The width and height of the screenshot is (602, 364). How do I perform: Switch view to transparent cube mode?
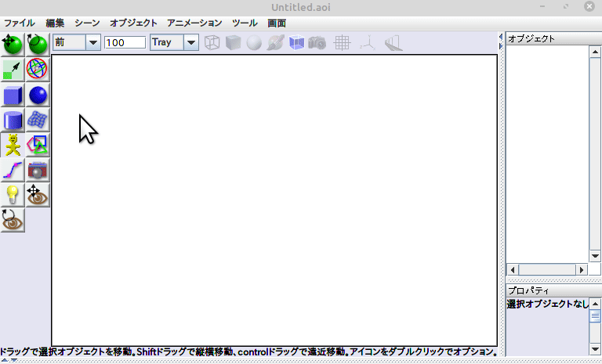pyautogui.click(x=296, y=42)
